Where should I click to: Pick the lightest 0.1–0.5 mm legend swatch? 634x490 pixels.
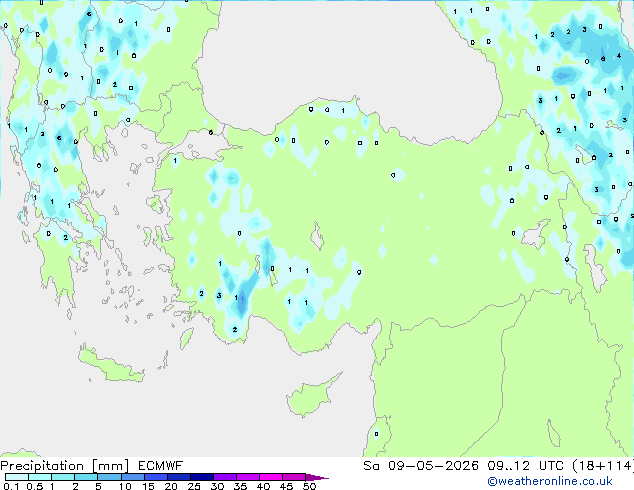coord(17,477)
